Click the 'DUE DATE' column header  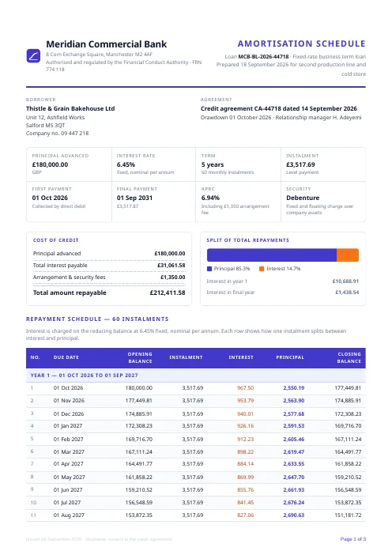66,357
